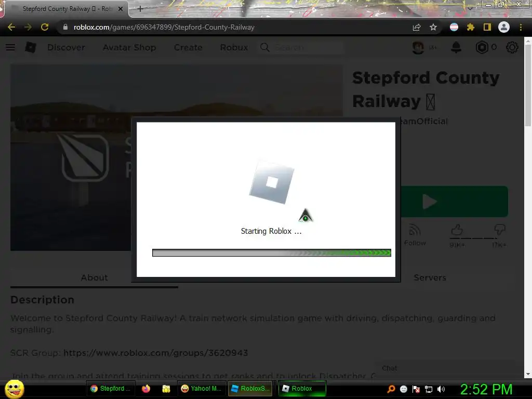Click the Roblox logo in the loading dialog
The height and width of the screenshot is (399, 532).
pyautogui.click(x=271, y=182)
